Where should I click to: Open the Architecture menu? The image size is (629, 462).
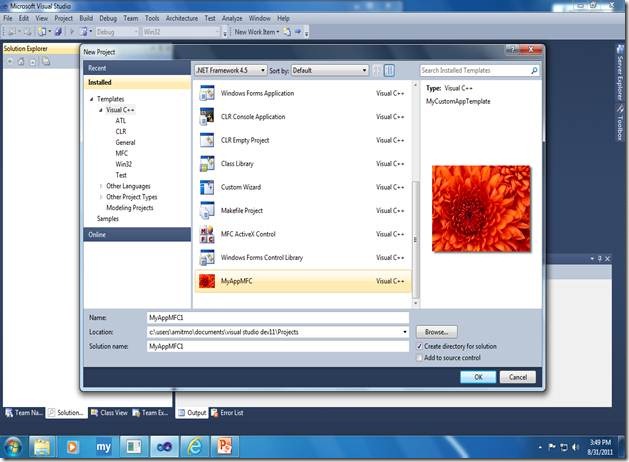[x=182, y=18]
